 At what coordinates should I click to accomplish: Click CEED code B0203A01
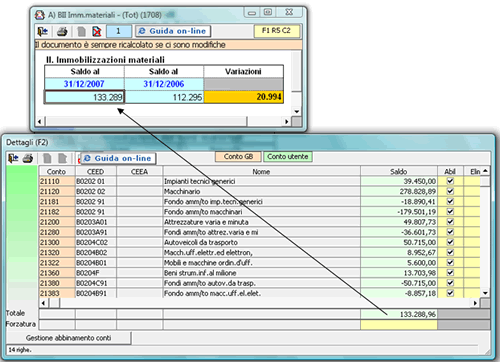pos(96,222)
